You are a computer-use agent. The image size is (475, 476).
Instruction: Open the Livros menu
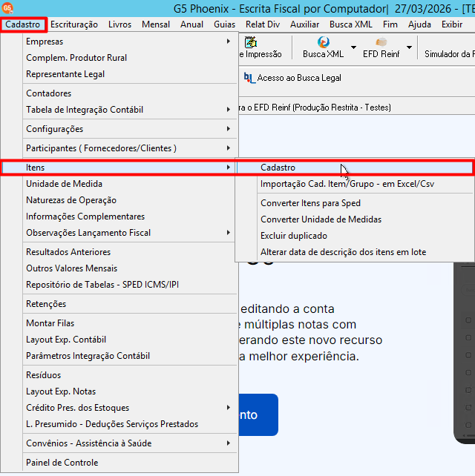pos(119,24)
